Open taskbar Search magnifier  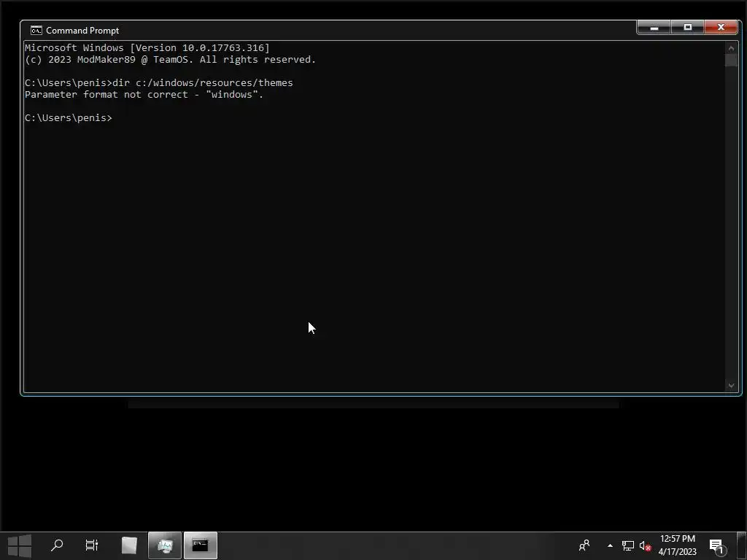tap(57, 545)
